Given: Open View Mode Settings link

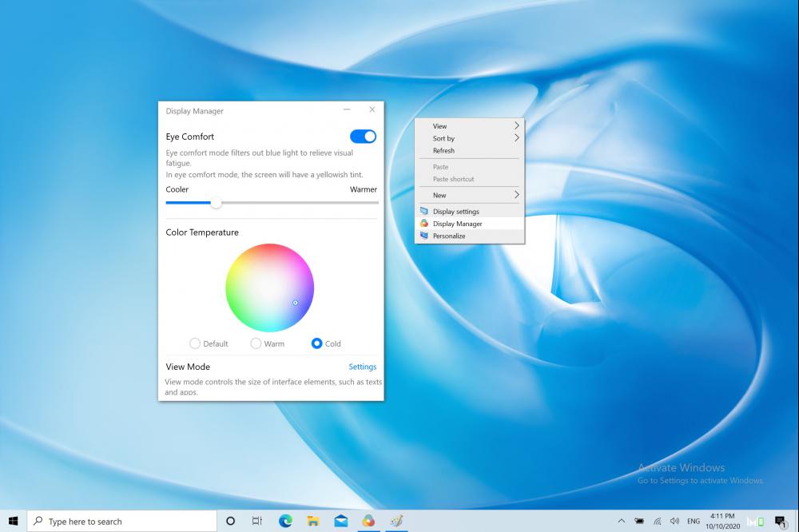Looking at the screenshot, I should tap(362, 367).
